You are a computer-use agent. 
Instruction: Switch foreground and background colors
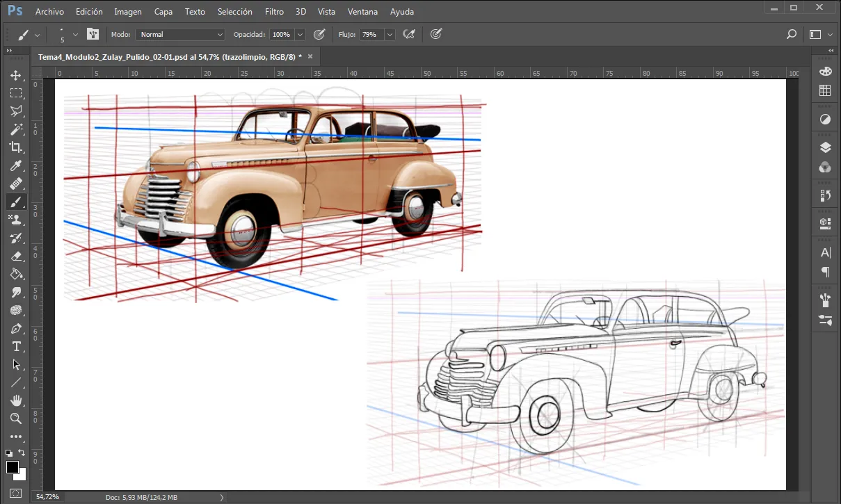pos(22,453)
